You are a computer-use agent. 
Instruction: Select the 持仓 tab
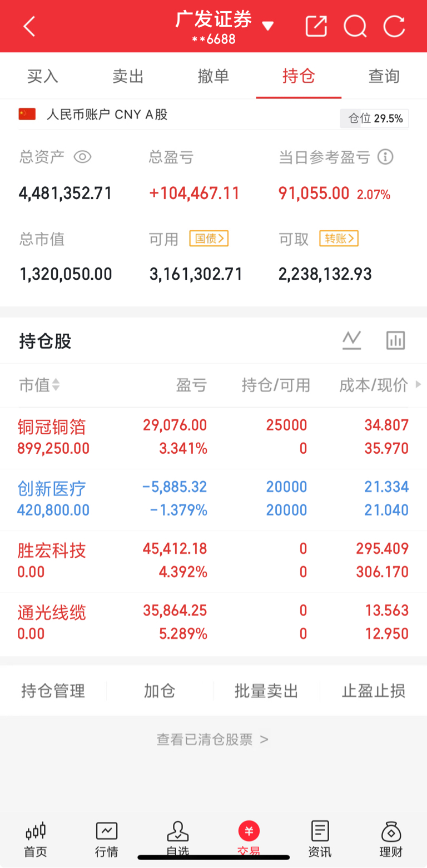tap(299, 76)
